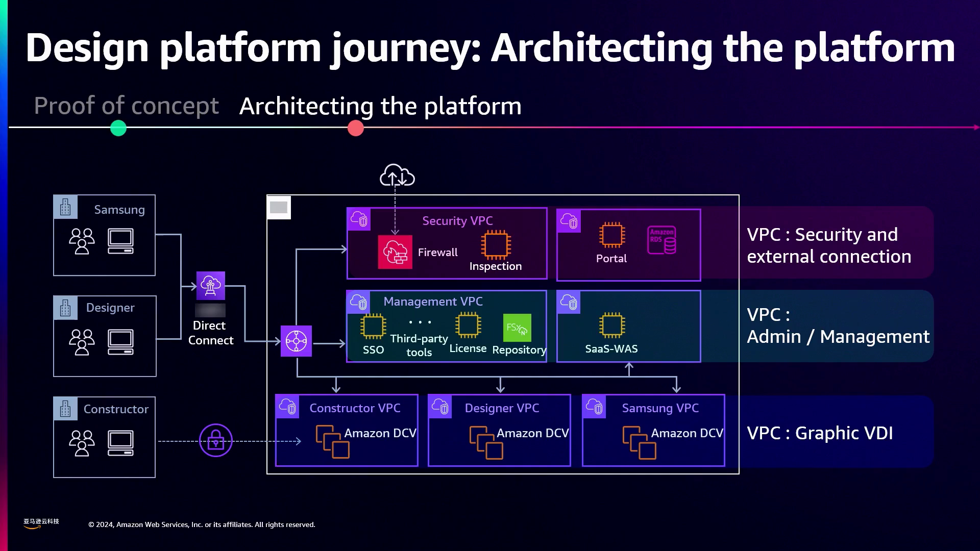Select the Proof of concept stage label
This screenshot has height=551, width=980.
pos(126,106)
